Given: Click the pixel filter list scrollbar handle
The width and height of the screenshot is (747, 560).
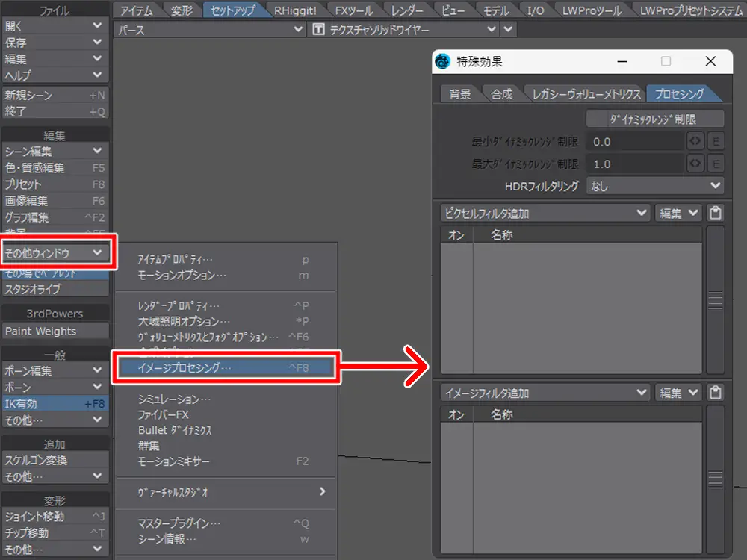Looking at the screenshot, I should pos(716,300).
